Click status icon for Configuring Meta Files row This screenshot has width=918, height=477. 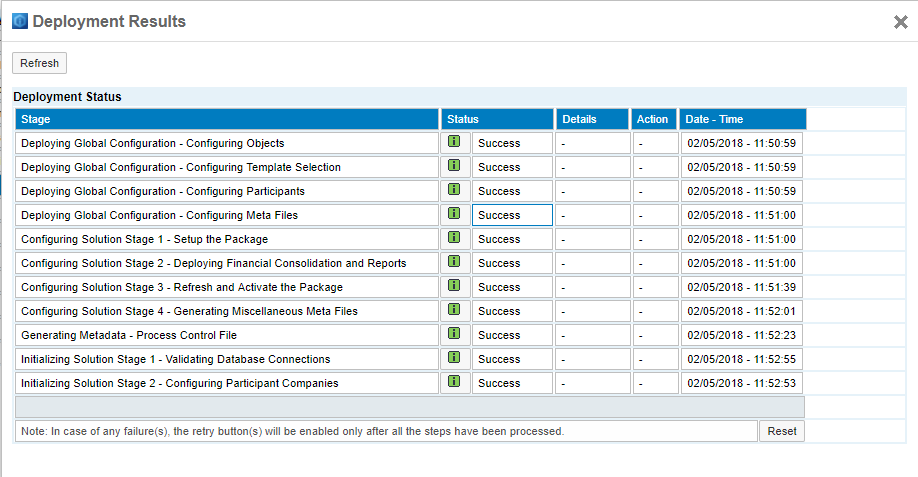click(x=454, y=214)
